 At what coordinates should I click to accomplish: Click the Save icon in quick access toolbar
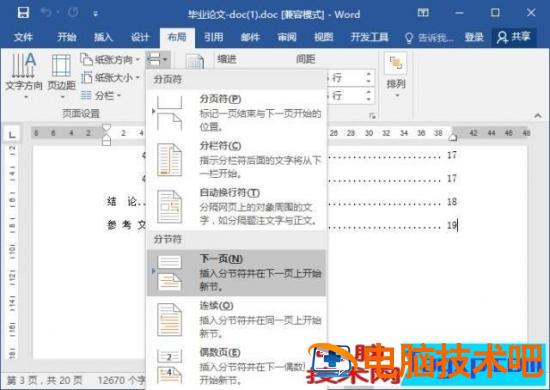[23, 13]
